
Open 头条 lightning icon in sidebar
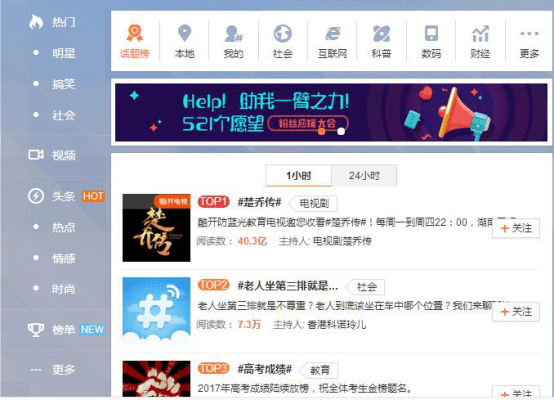[36, 196]
